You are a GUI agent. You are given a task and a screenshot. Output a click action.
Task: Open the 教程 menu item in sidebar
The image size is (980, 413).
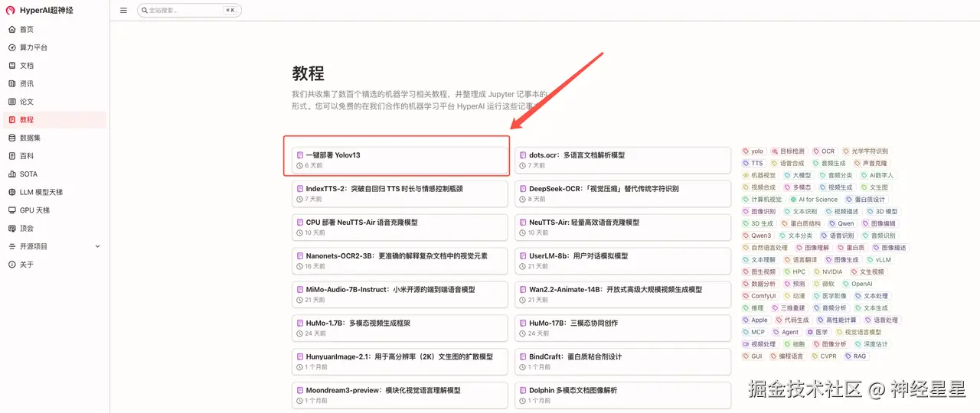pos(55,120)
